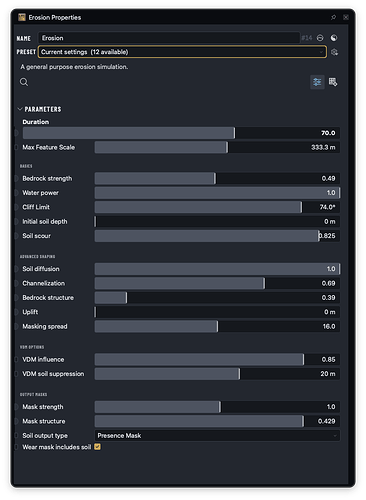Adjust the Mask structure slider
Viewport: 366px width, 500px height.
[x=217, y=421]
